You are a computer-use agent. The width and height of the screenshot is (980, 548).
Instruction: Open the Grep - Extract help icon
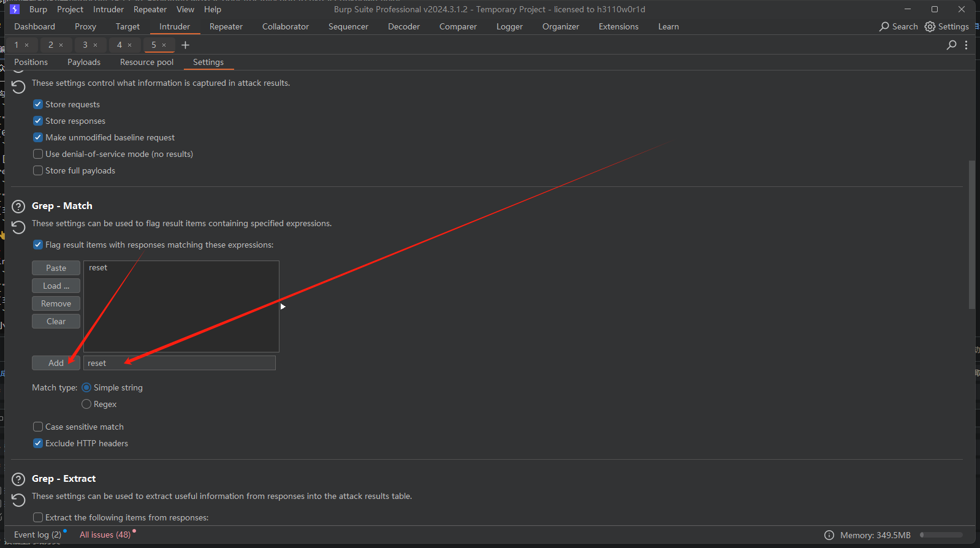tap(18, 479)
